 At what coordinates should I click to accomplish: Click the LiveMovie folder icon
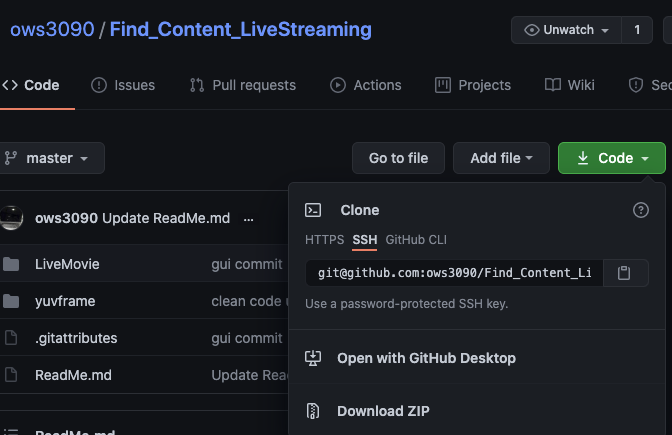[11, 264]
